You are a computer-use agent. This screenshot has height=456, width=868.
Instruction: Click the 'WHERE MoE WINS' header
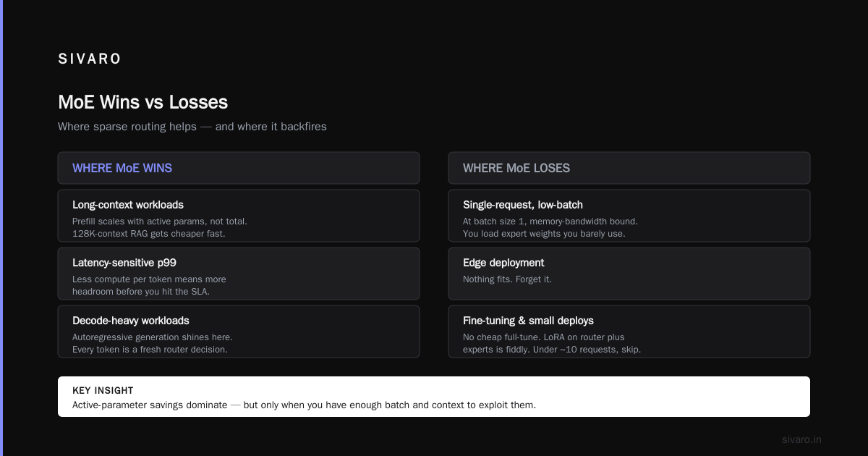239,168
